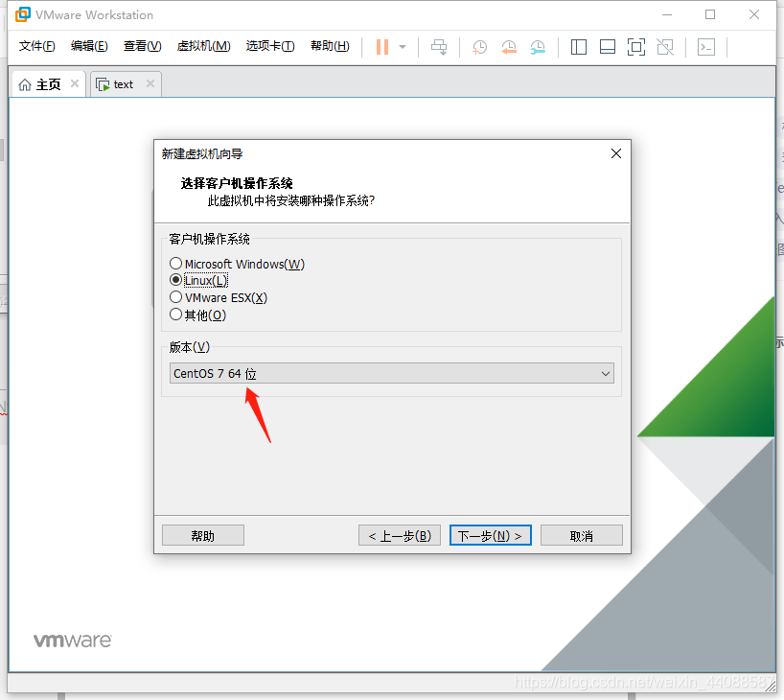This screenshot has height=700, width=784.
Task: Toggle the library sidebar panel icon
Action: pyautogui.click(x=579, y=47)
